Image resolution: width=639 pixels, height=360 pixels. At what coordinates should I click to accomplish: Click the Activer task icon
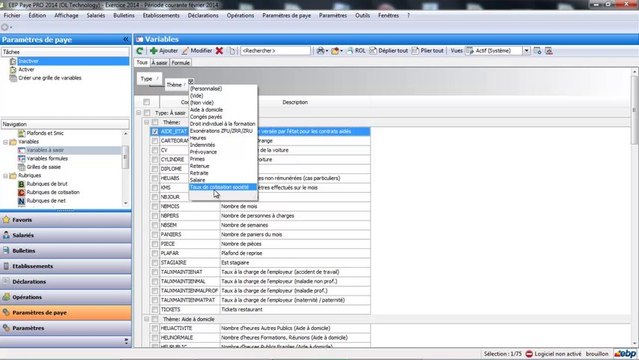pos(13,70)
